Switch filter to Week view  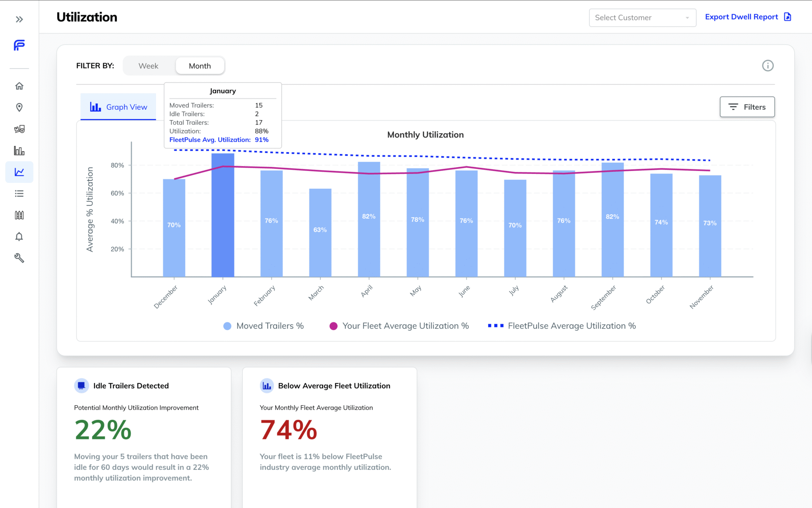(148, 66)
